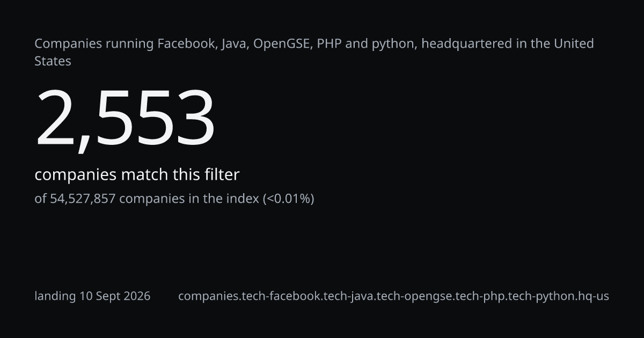Select the 'companies match this filter' text

(x=137, y=175)
